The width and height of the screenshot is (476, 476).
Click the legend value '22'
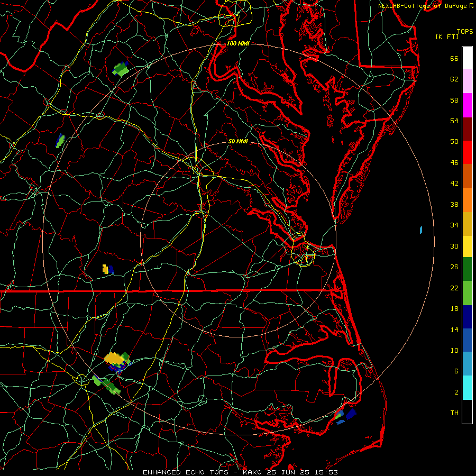[x=454, y=288]
